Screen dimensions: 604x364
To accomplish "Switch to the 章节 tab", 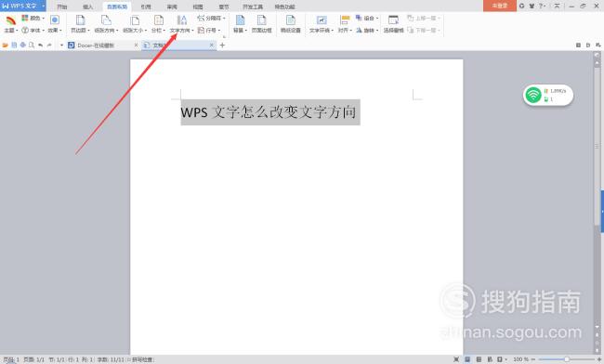I will pos(224,6).
